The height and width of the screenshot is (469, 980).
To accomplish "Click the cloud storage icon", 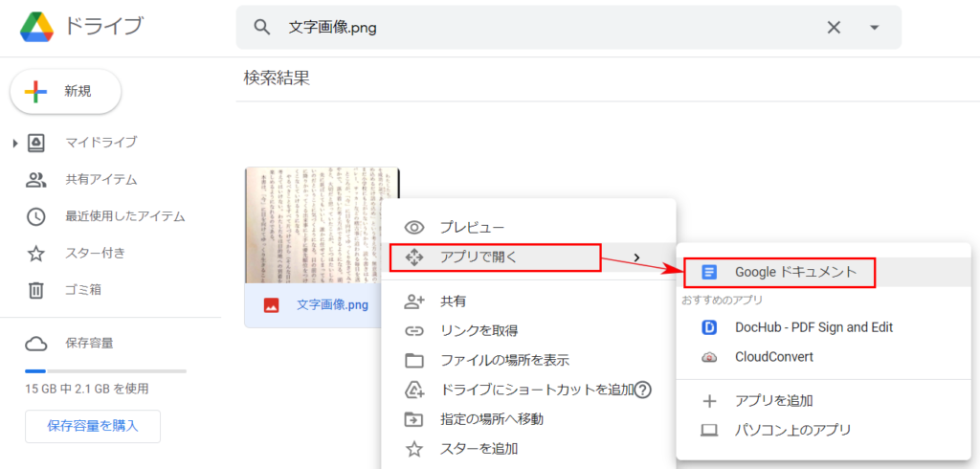I will 36,344.
